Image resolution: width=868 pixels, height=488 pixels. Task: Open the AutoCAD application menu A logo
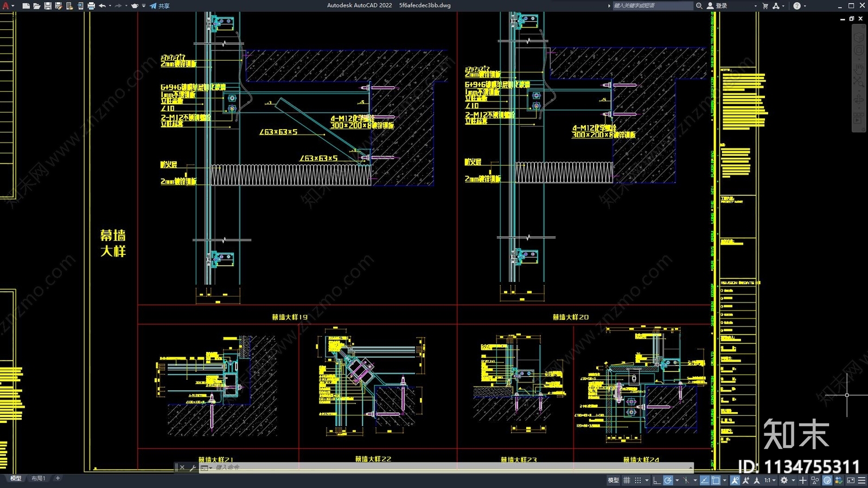6,6
